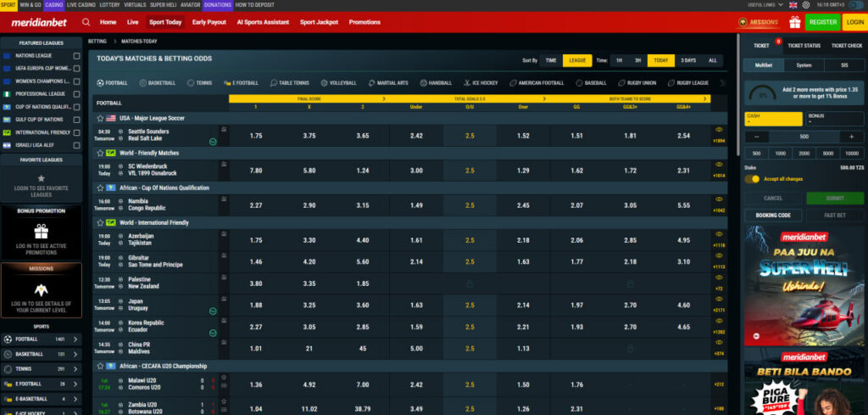This screenshot has height=415, width=868.
Task: Select the Football sport filter icon
Action: click(x=100, y=83)
